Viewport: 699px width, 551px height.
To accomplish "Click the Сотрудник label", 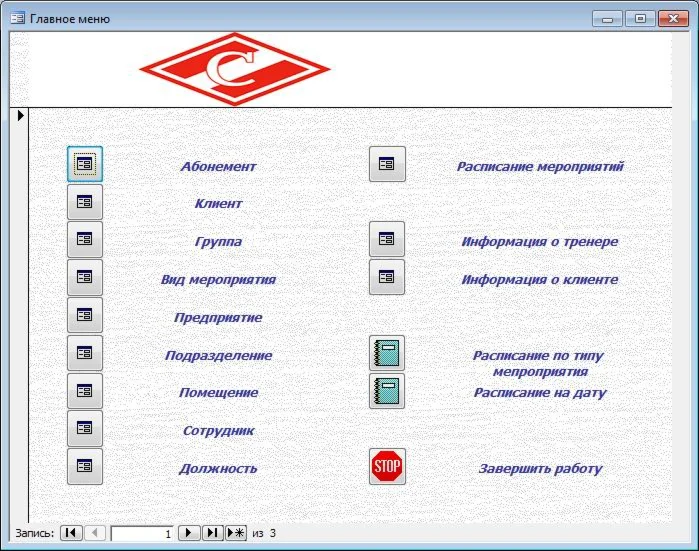I will pos(218,431).
